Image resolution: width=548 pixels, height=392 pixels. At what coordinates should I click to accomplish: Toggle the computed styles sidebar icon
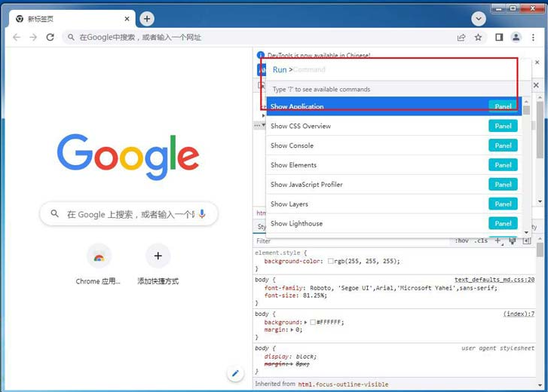pos(527,240)
